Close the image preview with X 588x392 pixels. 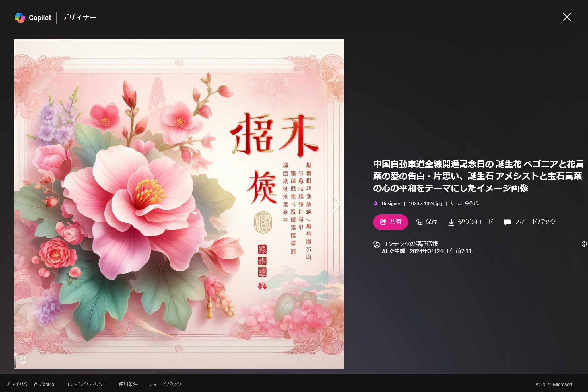[567, 17]
